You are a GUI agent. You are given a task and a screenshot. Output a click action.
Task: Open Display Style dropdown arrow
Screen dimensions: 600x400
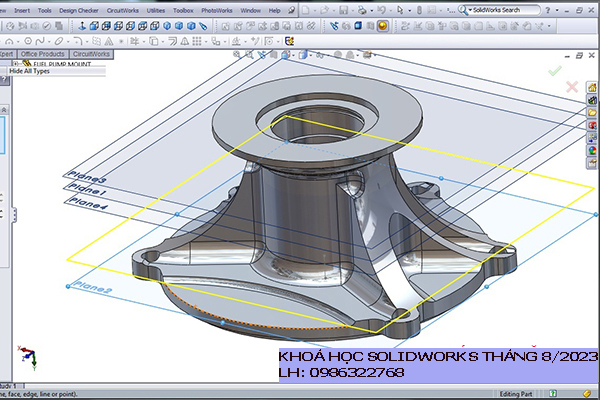(311, 56)
